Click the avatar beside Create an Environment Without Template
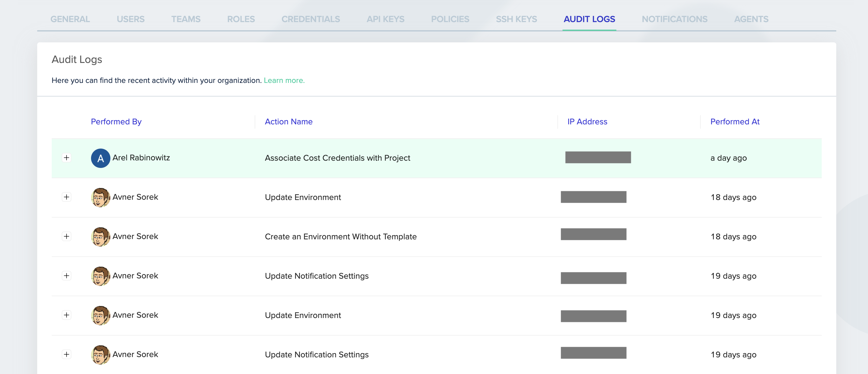 [100, 236]
